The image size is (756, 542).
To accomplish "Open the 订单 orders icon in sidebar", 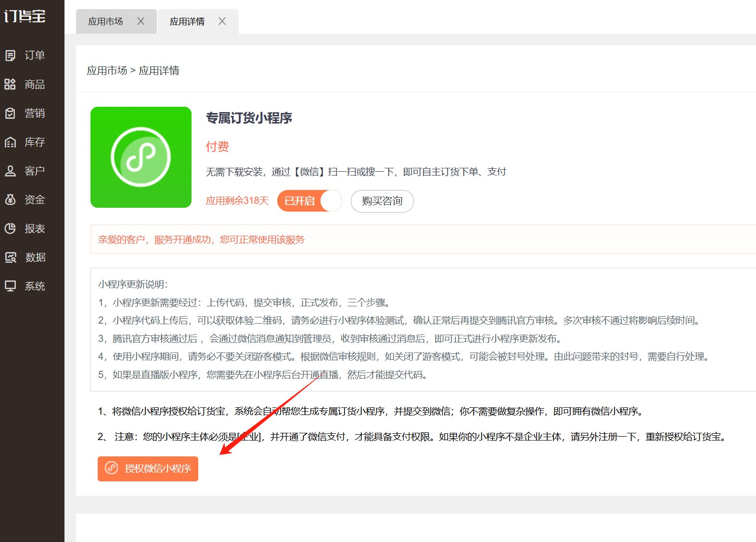I will coord(10,56).
